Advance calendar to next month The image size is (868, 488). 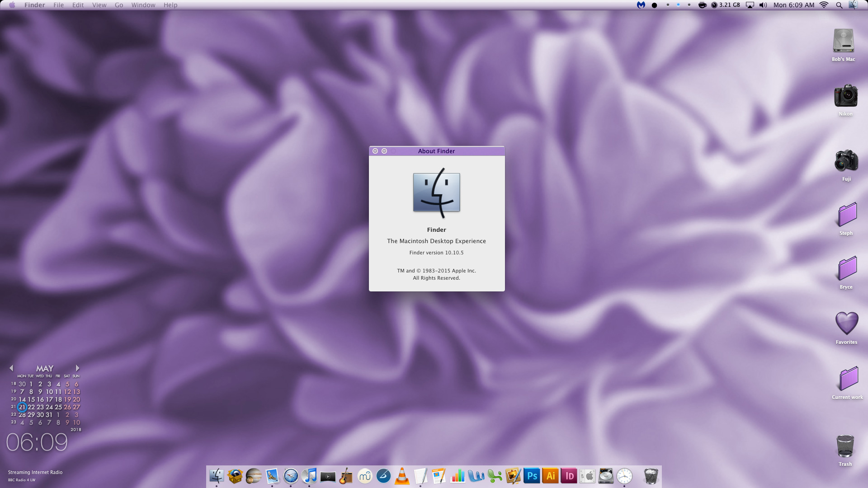(x=77, y=368)
